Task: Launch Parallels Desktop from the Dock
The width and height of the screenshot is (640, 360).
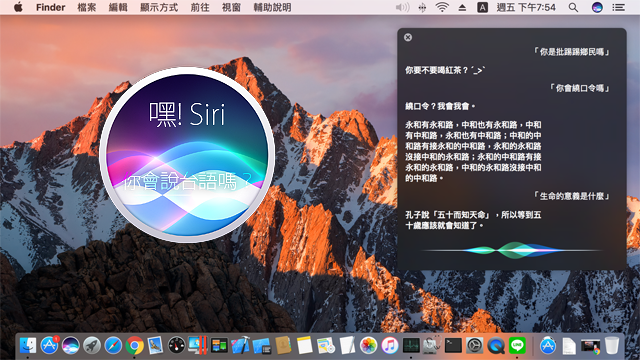Action: pyautogui.click(x=198, y=346)
